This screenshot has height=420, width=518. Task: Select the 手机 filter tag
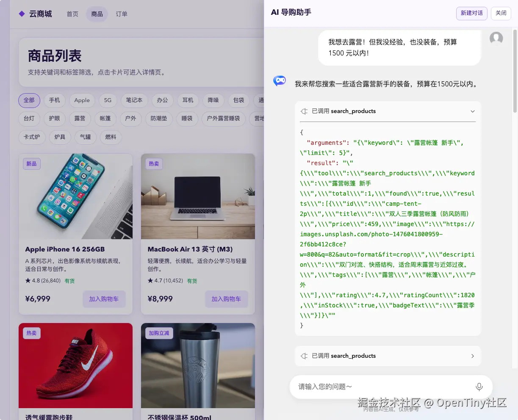(x=55, y=100)
